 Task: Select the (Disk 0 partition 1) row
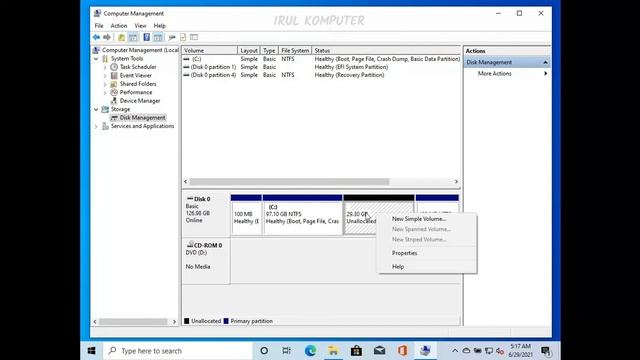tap(321, 67)
